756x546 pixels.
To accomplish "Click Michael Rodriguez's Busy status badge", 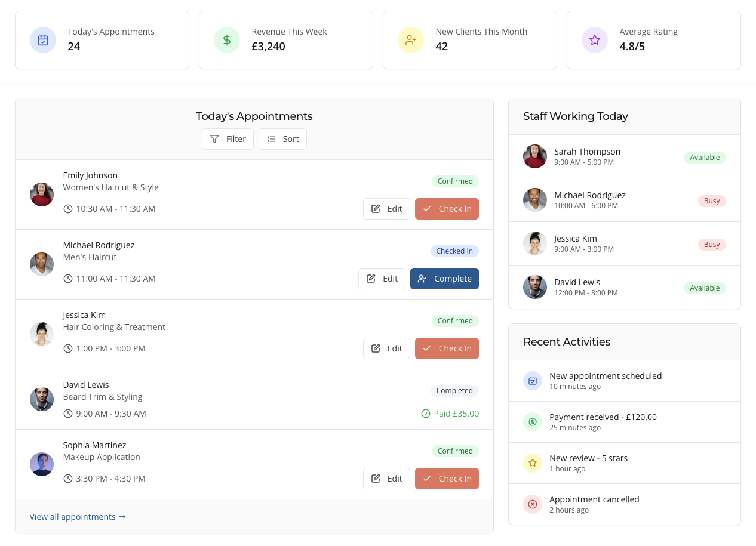I will tap(712, 201).
